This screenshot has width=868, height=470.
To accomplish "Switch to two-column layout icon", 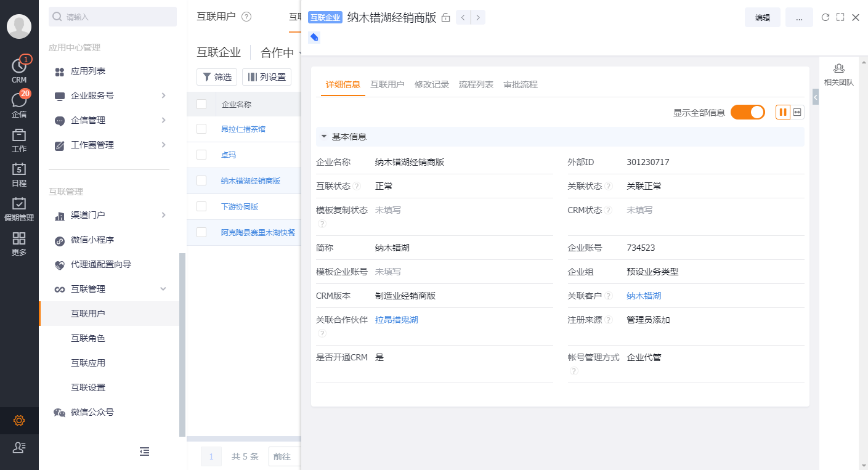I will click(783, 112).
